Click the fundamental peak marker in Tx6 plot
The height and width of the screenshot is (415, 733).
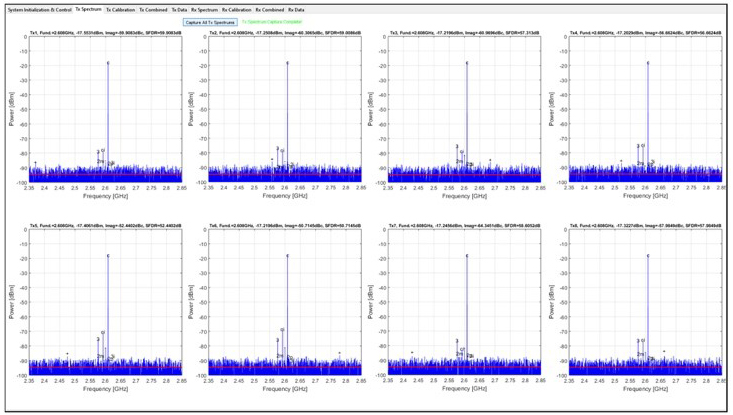click(287, 256)
